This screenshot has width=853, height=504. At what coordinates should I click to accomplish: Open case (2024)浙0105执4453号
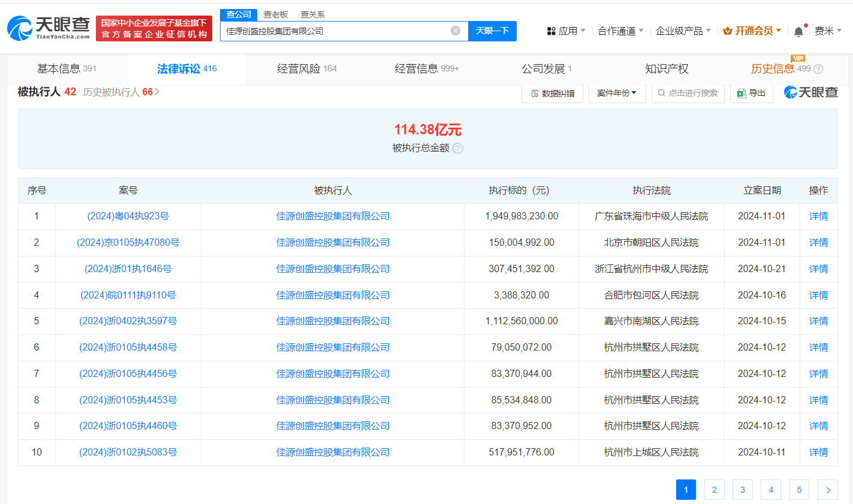tap(128, 400)
